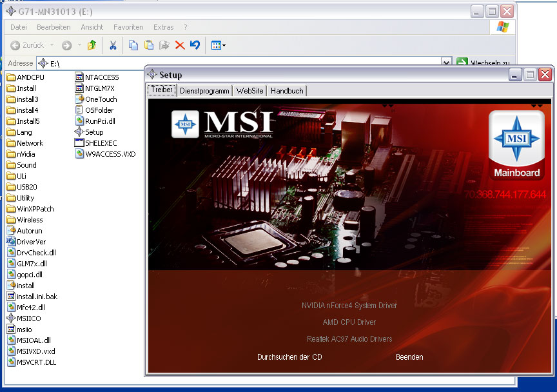Switch to the Handbuch tab
Screen dimensions: 557x392
coord(287,91)
